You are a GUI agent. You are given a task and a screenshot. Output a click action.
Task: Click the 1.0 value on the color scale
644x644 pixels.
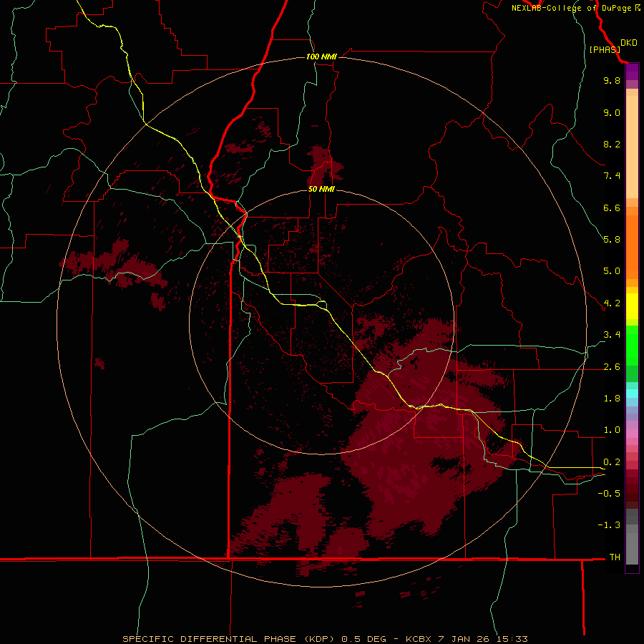click(x=612, y=430)
